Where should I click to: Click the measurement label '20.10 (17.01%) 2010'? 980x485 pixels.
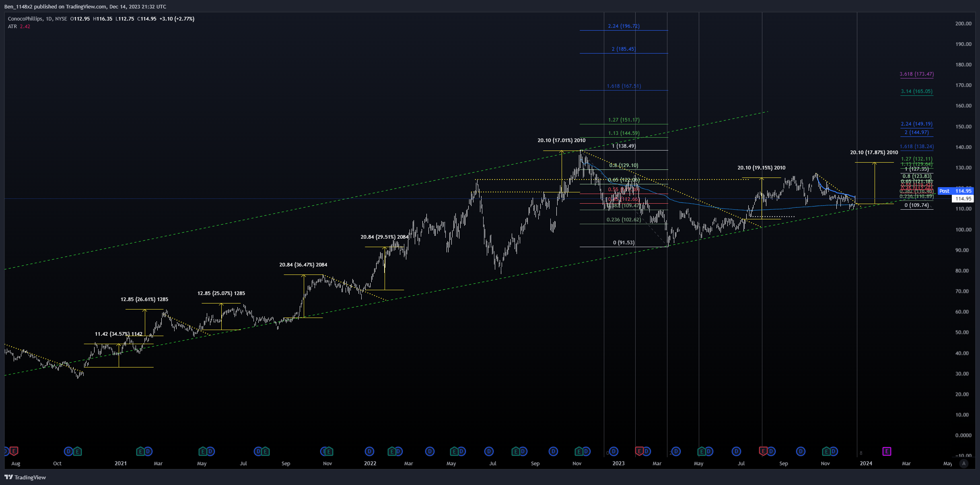(x=562, y=140)
